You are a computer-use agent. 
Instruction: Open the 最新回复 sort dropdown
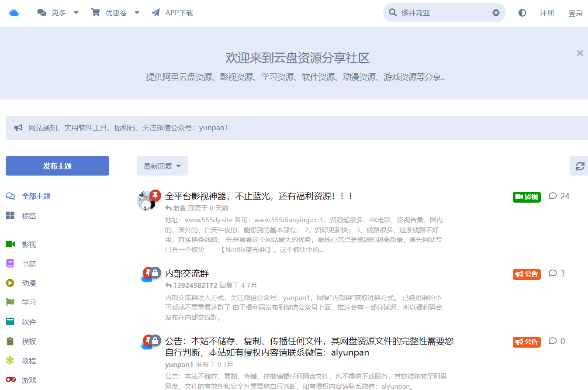tap(162, 166)
